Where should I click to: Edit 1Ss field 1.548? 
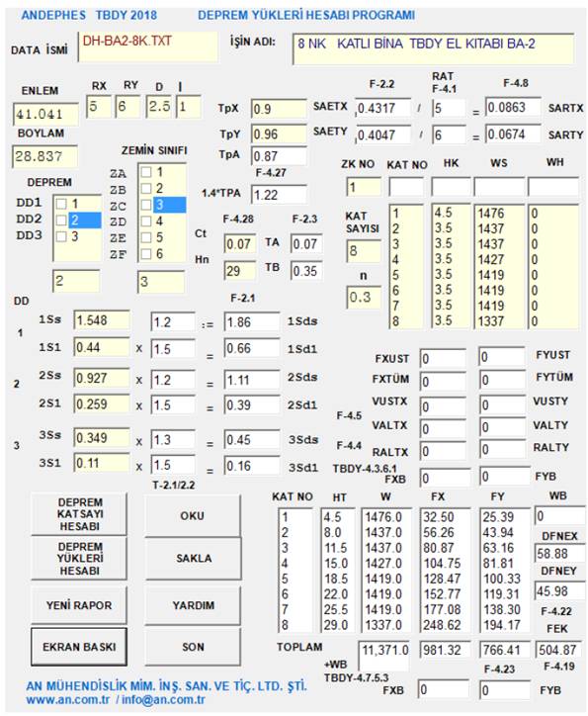click(102, 320)
